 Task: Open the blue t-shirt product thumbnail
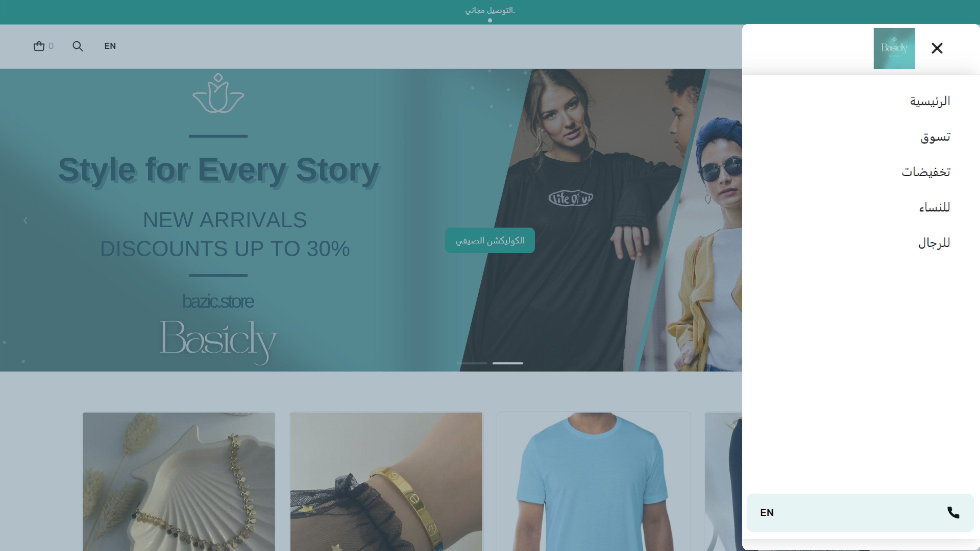pyautogui.click(x=594, y=481)
